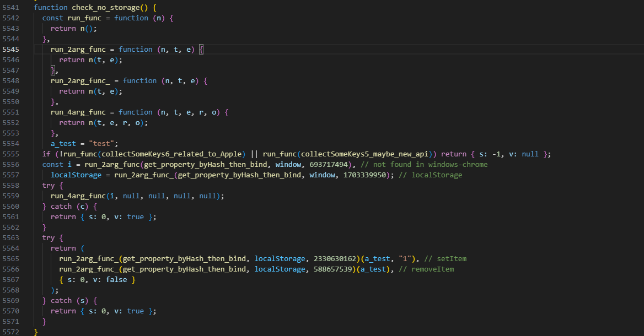Click 'return { s: 0, v: true }' on line 5570
The height and width of the screenshot is (336, 644).
(104, 311)
